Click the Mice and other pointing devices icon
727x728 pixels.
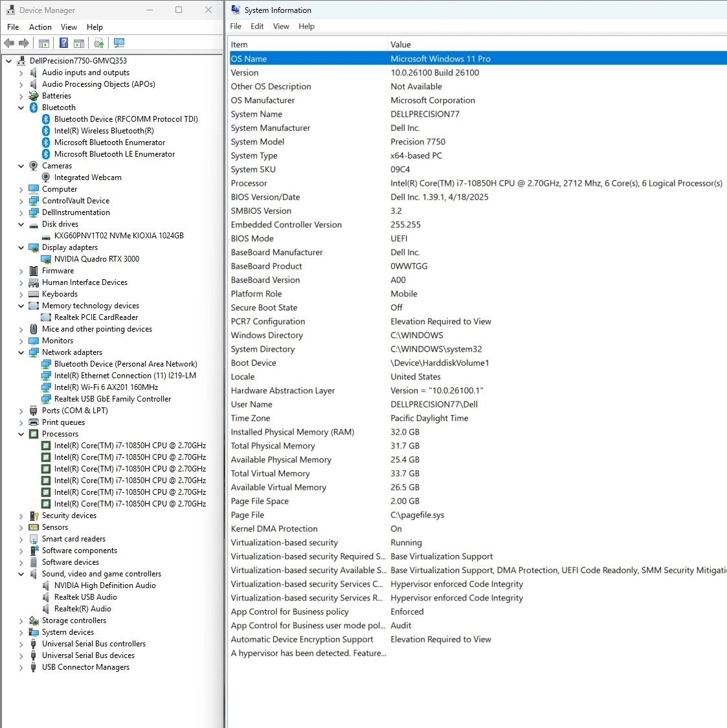(34, 329)
